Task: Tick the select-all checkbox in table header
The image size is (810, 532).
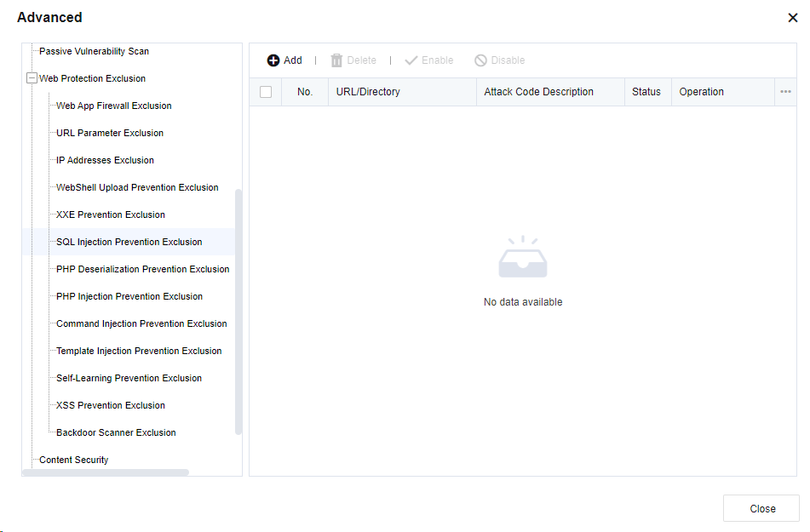Action: [266, 92]
